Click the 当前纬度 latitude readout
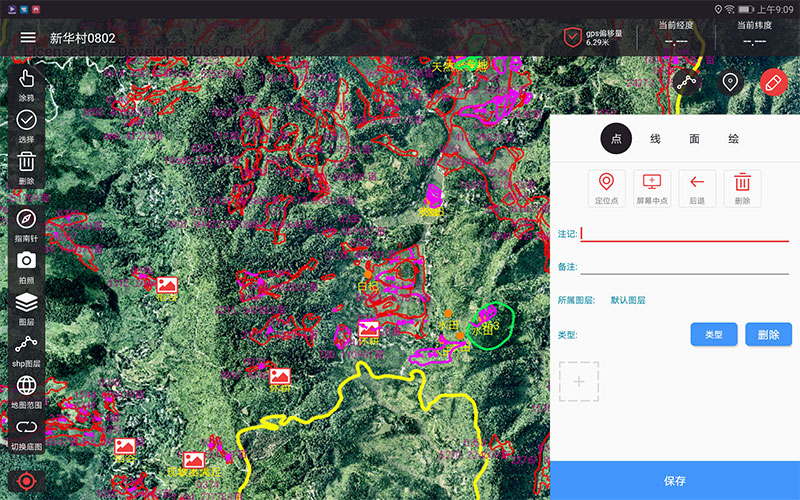 tap(755, 33)
